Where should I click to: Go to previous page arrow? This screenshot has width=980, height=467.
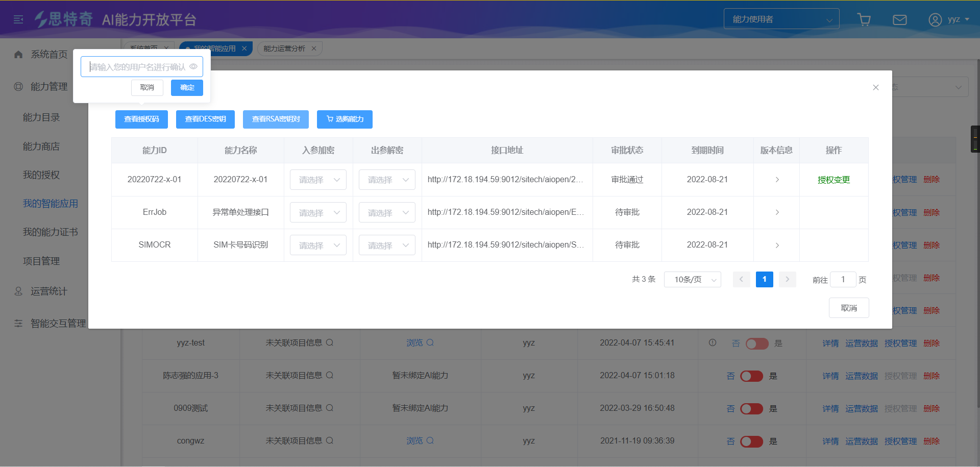point(741,279)
